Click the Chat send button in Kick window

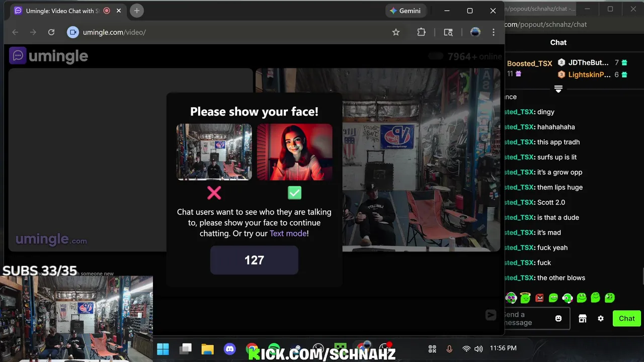pyautogui.click(x=626, y=318)
